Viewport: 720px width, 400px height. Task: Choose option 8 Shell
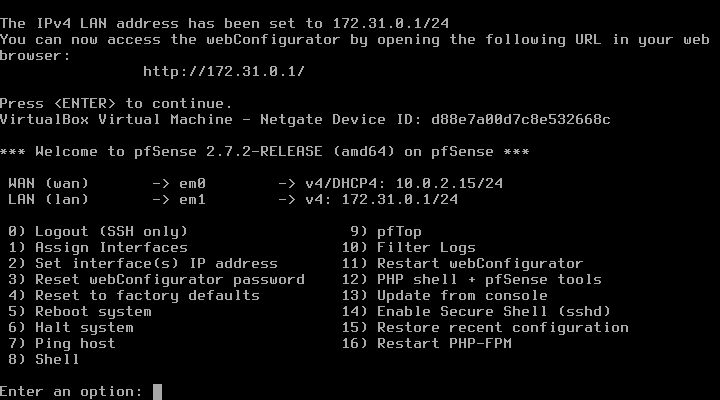tap(44, 360)
